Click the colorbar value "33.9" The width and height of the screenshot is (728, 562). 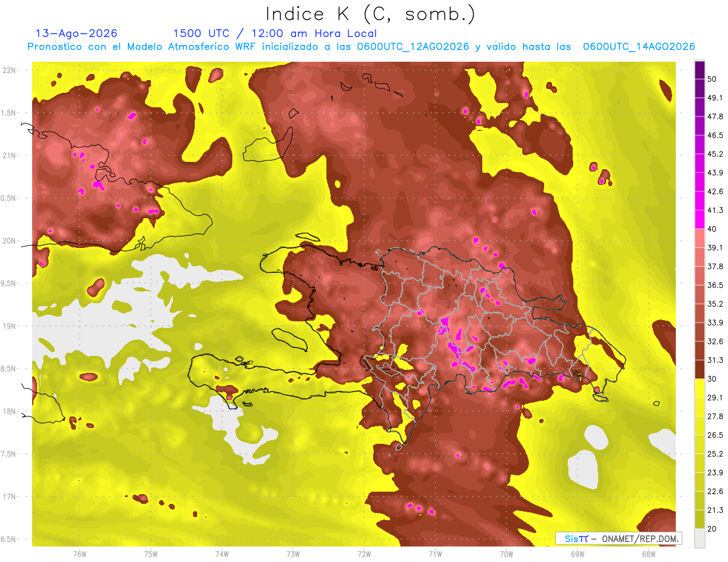tap(715, 323)
